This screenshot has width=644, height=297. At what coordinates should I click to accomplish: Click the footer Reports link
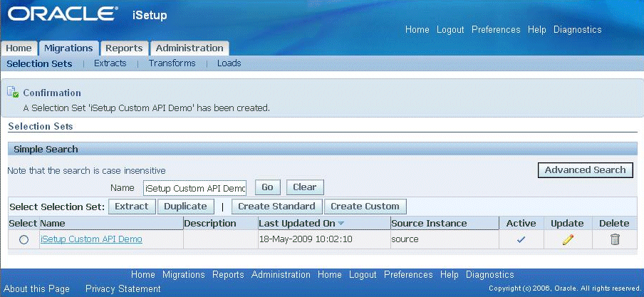pos(228,275)
